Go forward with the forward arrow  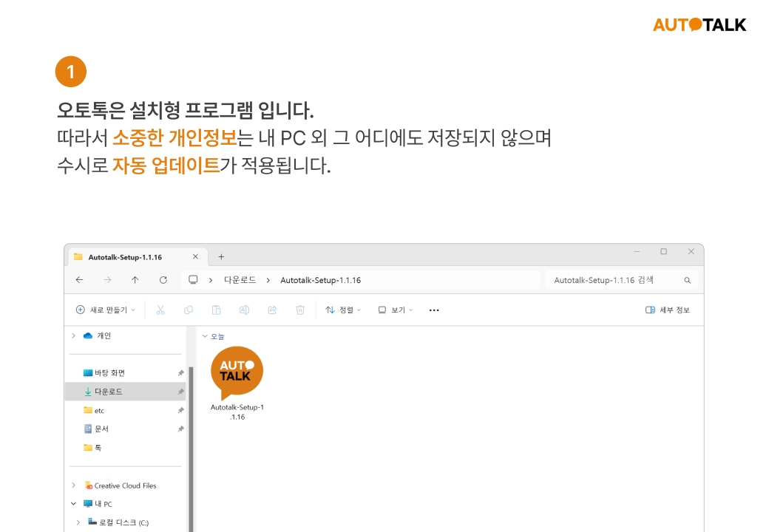pyautogui.click(x=107, y=280)
